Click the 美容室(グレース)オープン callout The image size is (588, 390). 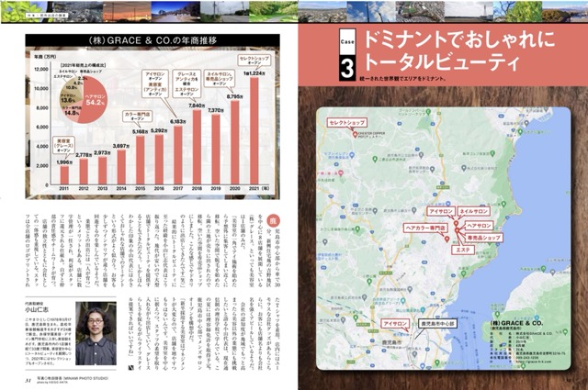tap(63, 145)
